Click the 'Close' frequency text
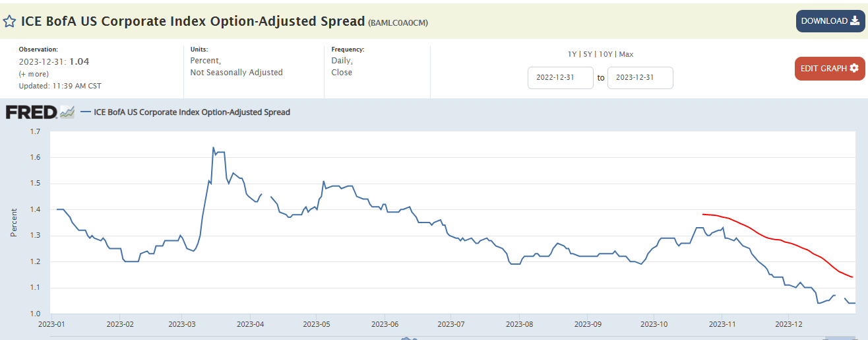868x340 pixels. tap(342, 73)
